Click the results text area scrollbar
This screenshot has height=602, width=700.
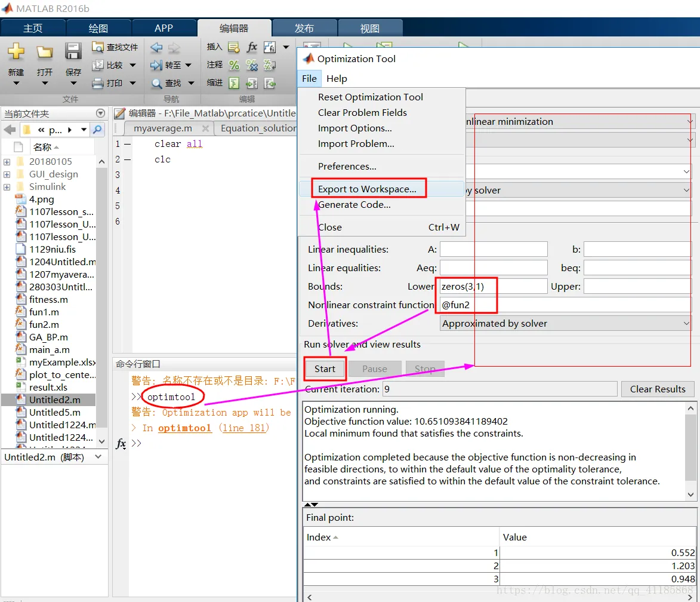coord(690,451)
